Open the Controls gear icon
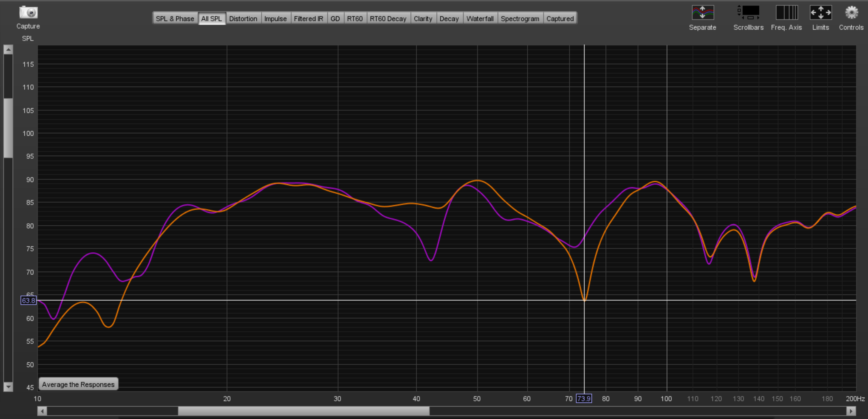The height and width of the screenshot is (419, 868). tap(851, 13)
